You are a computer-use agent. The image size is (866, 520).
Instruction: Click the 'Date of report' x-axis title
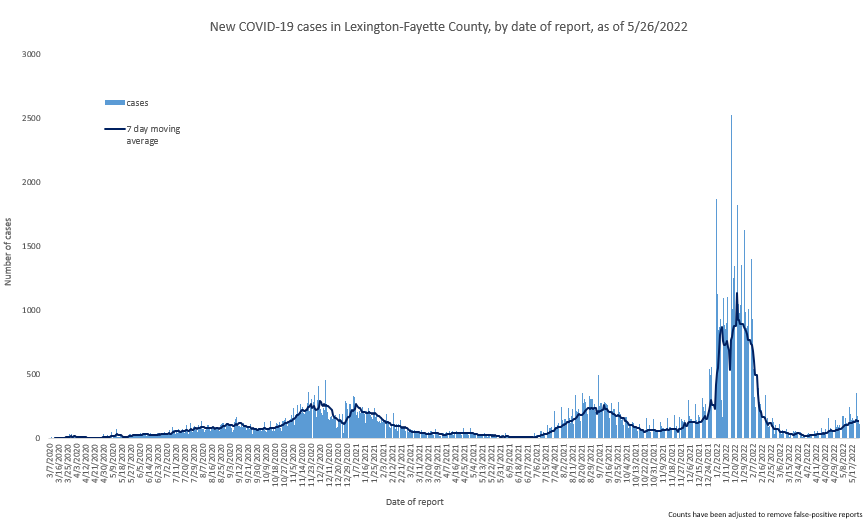click(415, 502)
